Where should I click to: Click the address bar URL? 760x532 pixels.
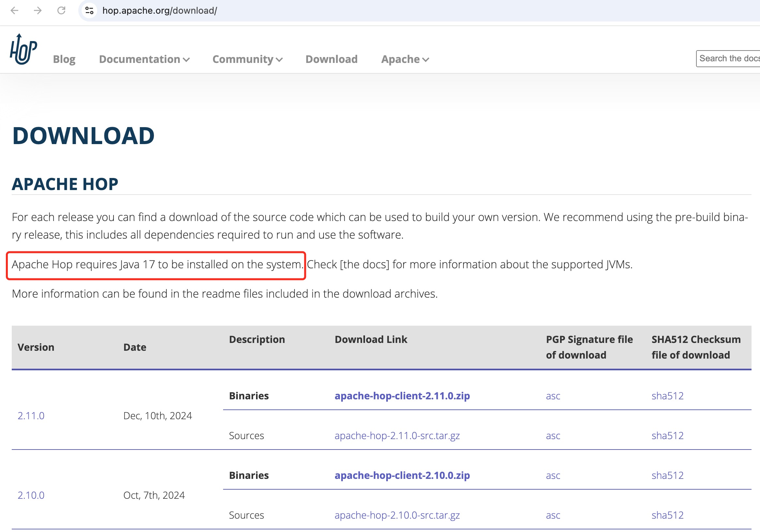coord(160,10)
